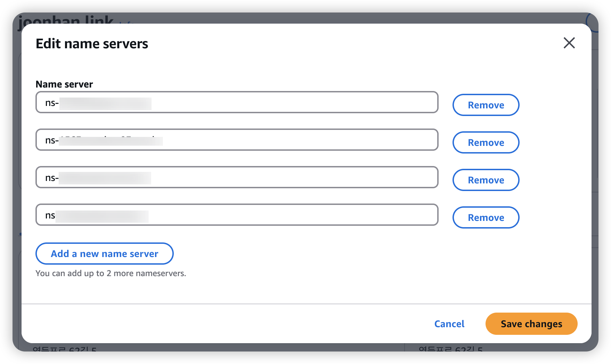The image size is (611, 364).
Task: Cancel editing the name servers
Action: [x=449, y=324]
